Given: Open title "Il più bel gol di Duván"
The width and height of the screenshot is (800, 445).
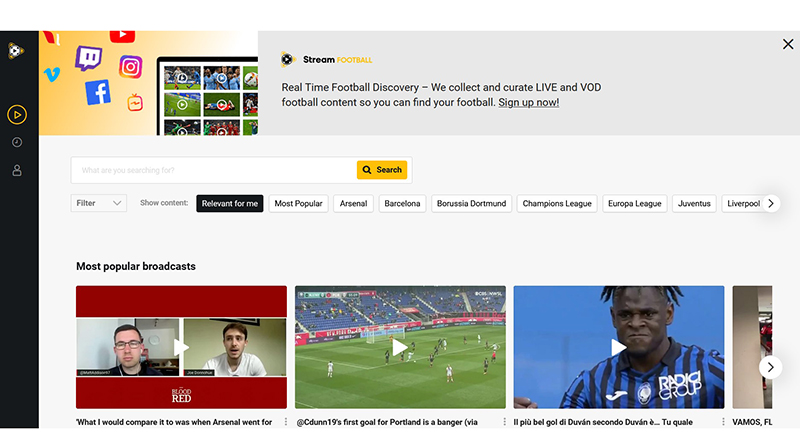Looking at the screenshot, I should point(603,422).
